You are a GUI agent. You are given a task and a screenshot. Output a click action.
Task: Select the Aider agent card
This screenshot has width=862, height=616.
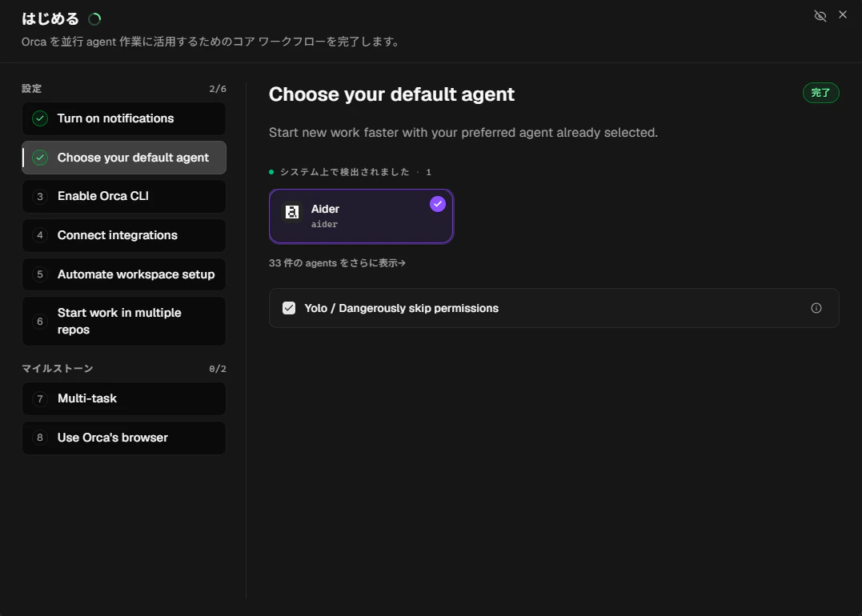point(361,216)
